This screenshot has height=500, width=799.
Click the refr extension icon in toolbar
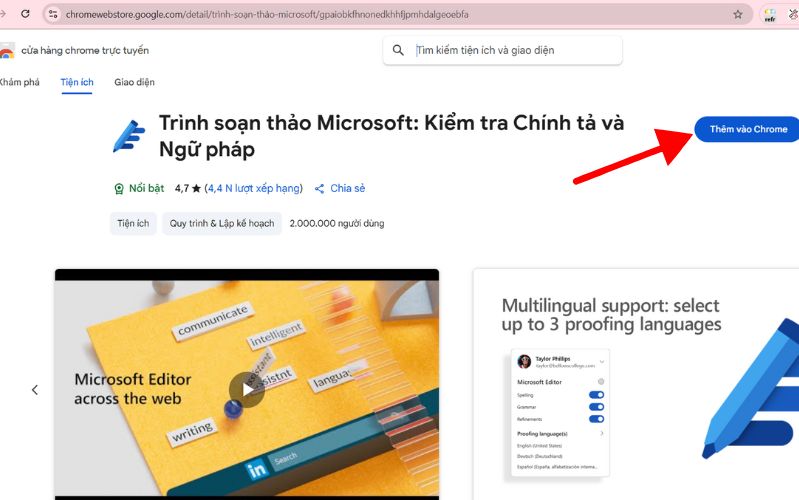(770, 14)
